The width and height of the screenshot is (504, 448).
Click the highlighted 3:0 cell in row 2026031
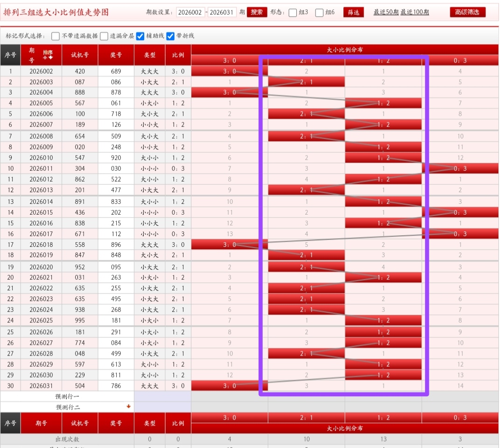[x=230, y=385]
